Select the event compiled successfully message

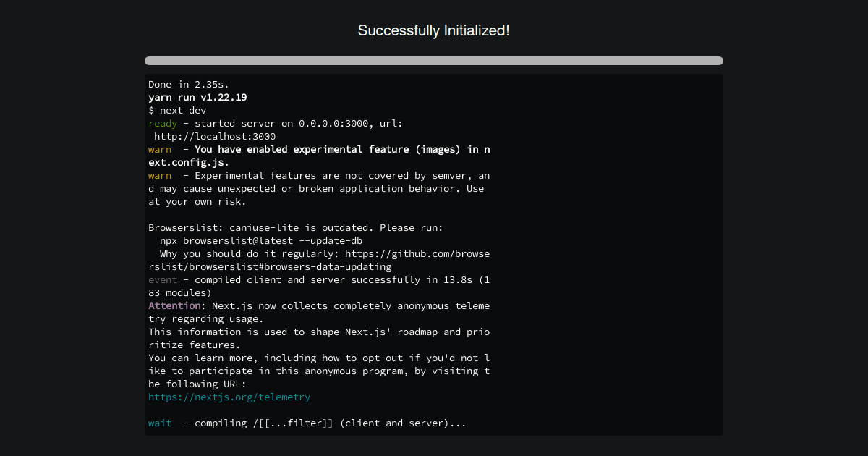[x=318, y=279]
